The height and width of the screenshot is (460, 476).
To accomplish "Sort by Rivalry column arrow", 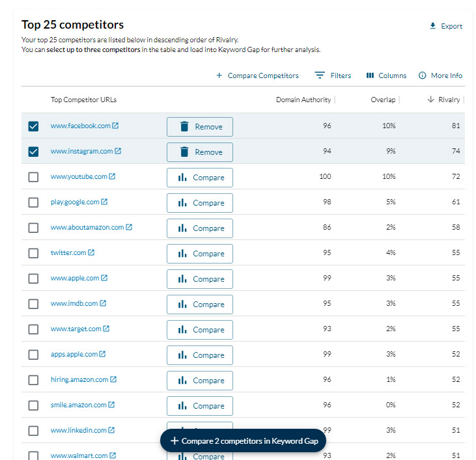I will pyautogui.click(x=431, y=100).
